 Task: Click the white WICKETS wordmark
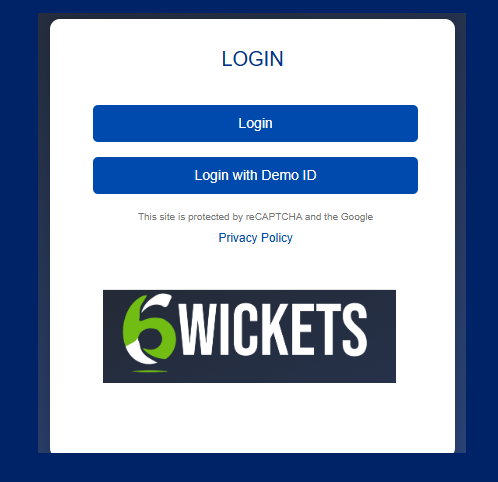(x=273, y=330)
